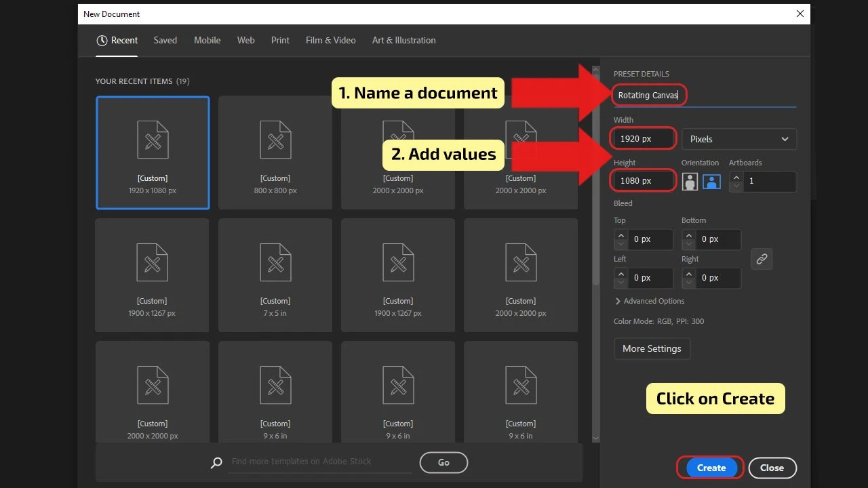Select the landscape orientation icon

click(x=711, y=181)
